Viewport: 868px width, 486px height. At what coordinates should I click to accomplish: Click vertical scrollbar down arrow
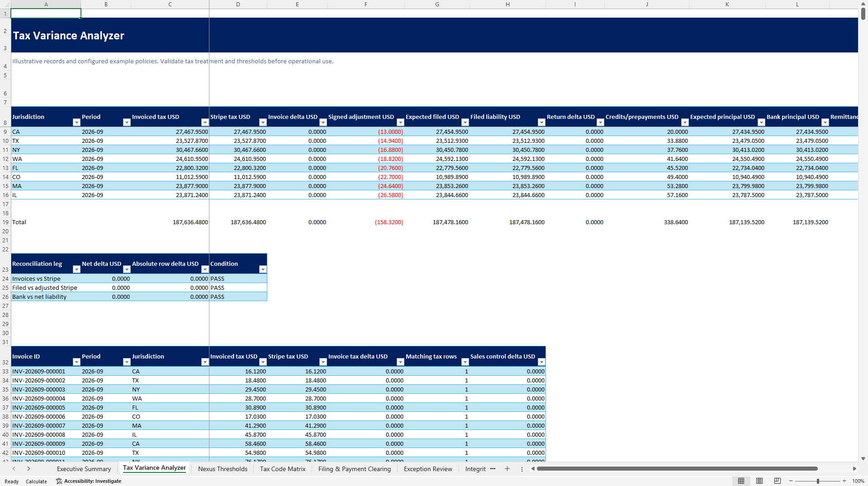(863, 458)
